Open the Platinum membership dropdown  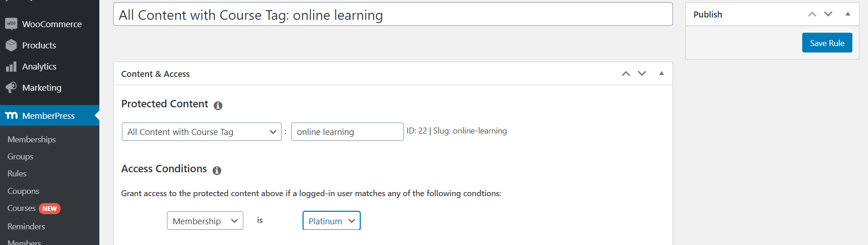(332, 221)
